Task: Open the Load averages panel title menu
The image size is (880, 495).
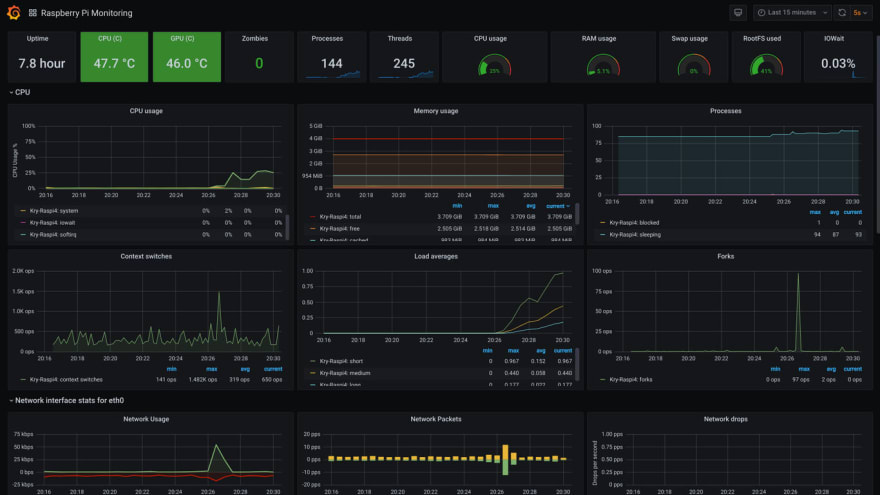Action: [436, 256]
